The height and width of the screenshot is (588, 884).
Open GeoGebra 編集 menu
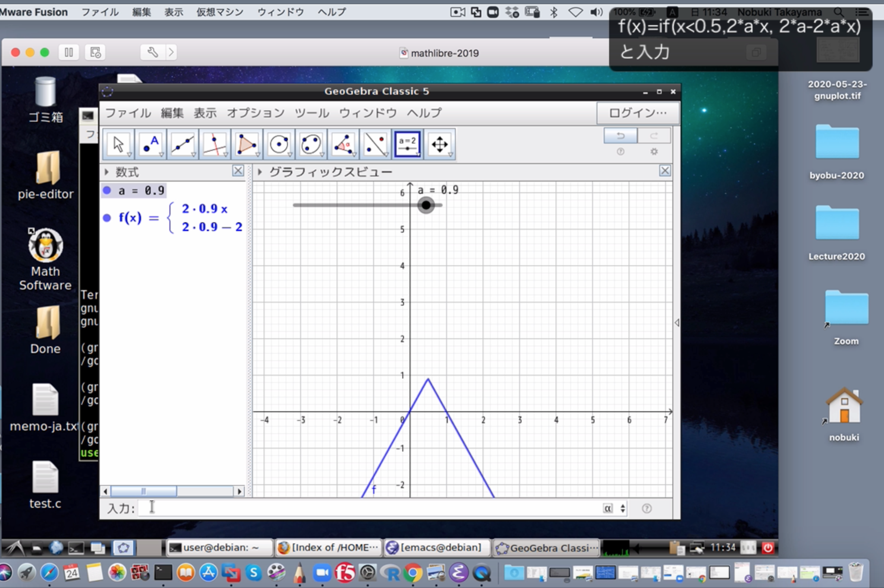coord(172,113)
